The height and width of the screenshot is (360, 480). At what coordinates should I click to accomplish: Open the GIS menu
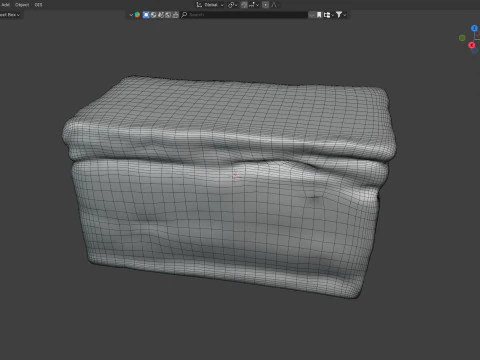click(x=38, y=5)
